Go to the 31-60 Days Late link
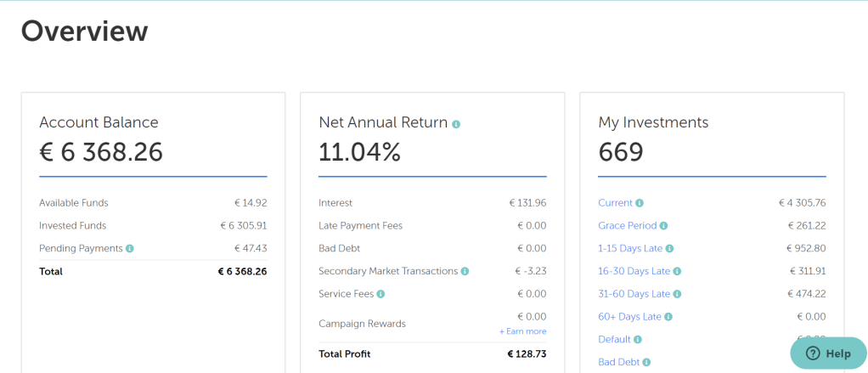The width and height of the screenshot is (868, 373). tap(634, 294)
